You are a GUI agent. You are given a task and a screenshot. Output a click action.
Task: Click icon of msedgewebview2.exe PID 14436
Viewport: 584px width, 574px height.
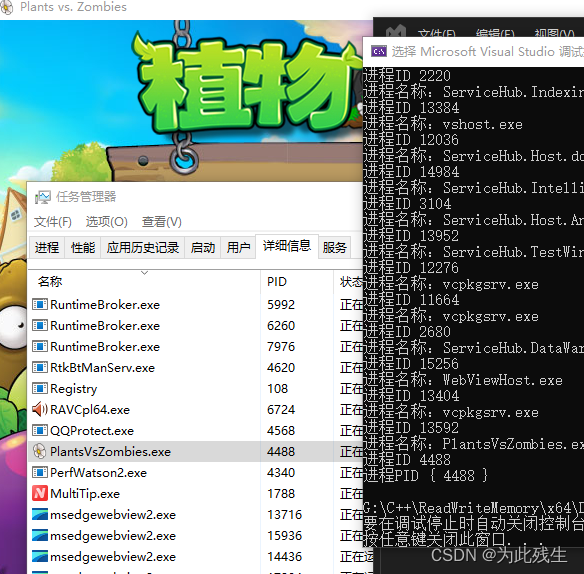39,556
